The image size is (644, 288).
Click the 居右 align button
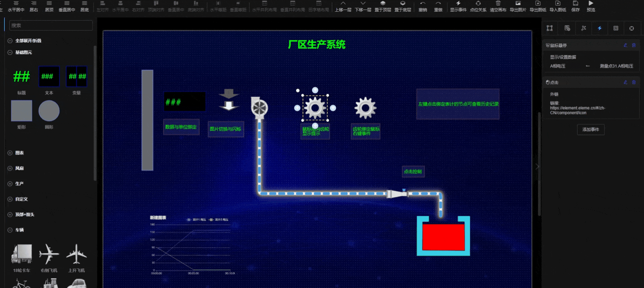pos(34,6)
